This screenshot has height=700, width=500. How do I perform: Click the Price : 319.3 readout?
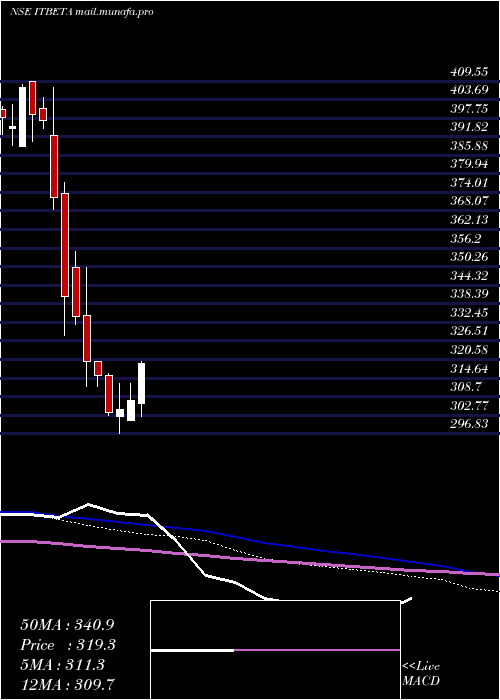point(67,645)
